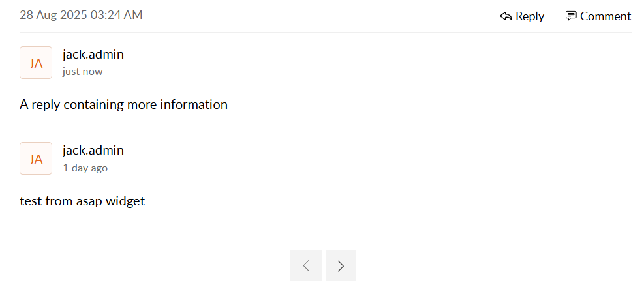Image resolution: width=644 pixels, height=296 pixels.
Task: Click the '1 day ago' timestamp
Action: click(85, 168)
